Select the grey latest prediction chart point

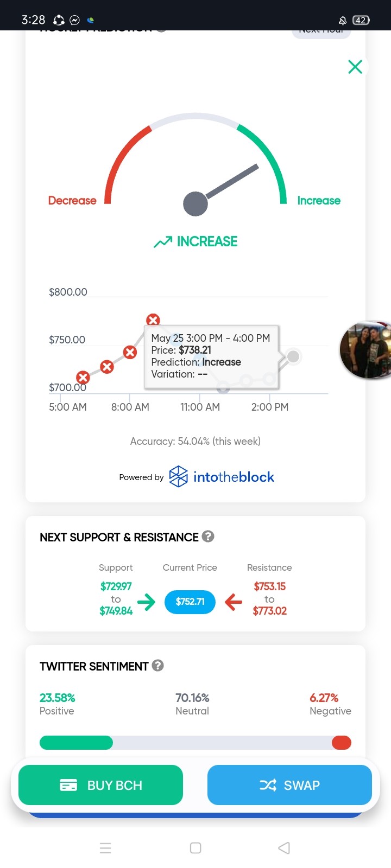click(293, 356)
